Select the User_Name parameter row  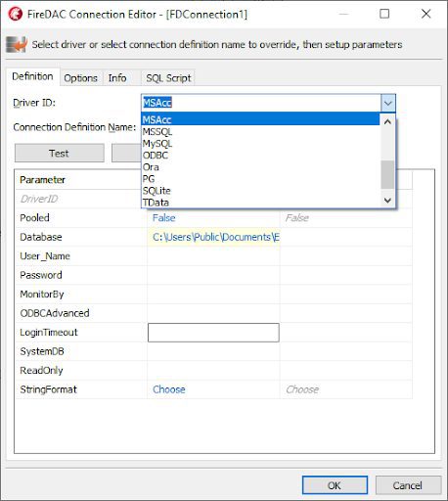(x=214, y=256)
